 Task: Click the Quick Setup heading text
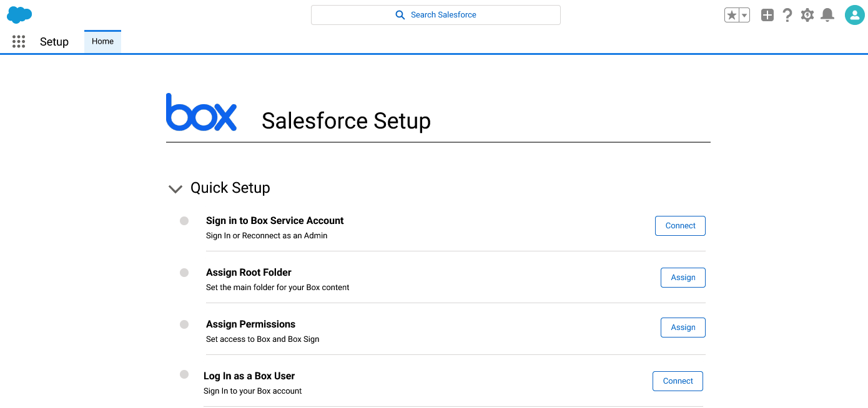(230, 188)
